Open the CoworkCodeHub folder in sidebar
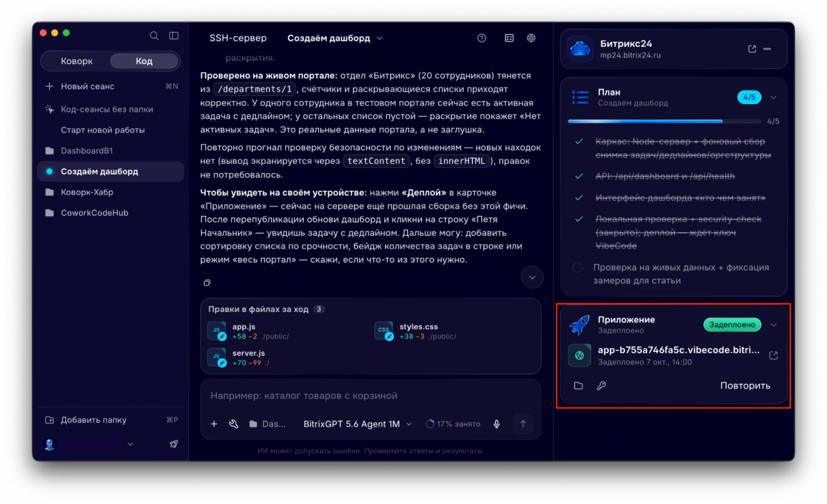The height and width of the screenshot is (504, 827). coord(110,213)
